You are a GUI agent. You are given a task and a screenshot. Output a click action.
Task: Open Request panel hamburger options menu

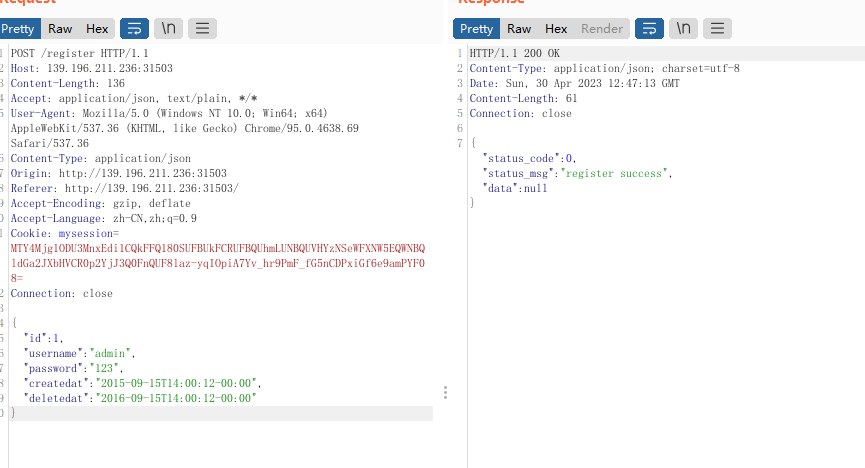pos(202,29)
